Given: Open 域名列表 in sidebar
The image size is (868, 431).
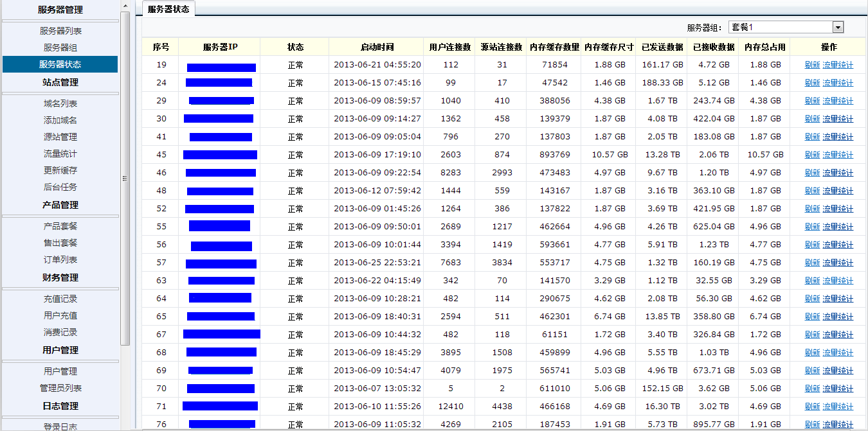Looking at the screenshot, I should [60, 103].
